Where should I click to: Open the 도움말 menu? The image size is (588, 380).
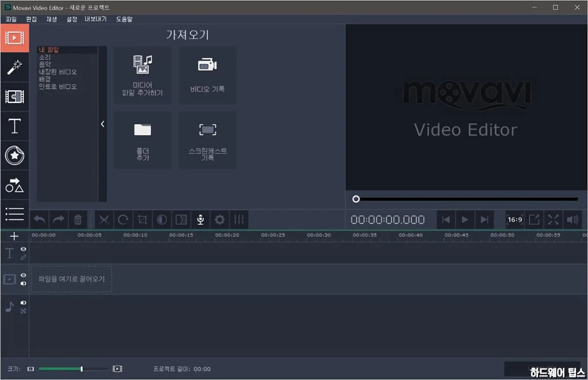(124, 19)
